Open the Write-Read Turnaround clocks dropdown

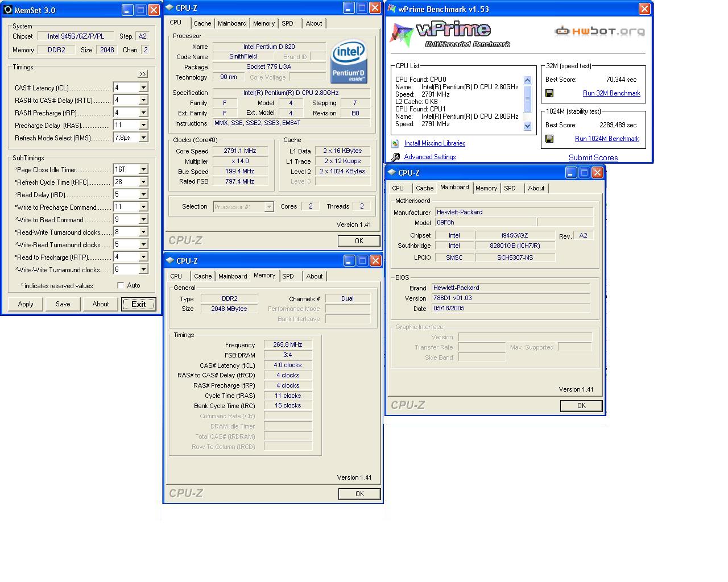143,244
